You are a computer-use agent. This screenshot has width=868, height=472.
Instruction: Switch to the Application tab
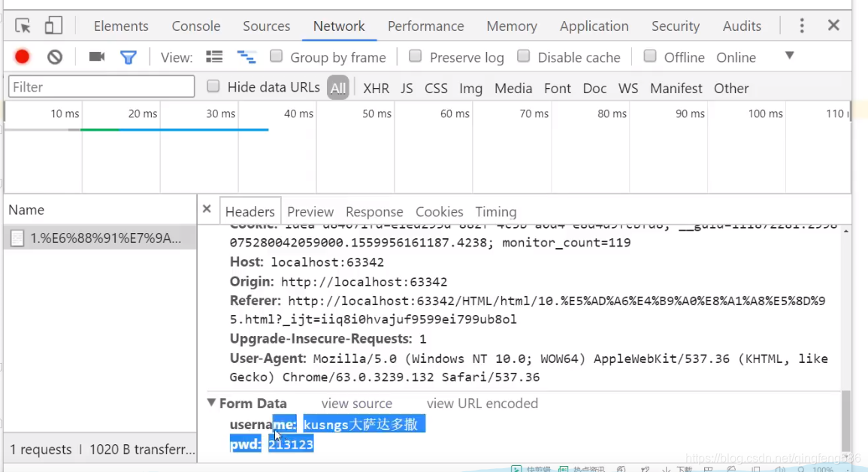(594, 26)
